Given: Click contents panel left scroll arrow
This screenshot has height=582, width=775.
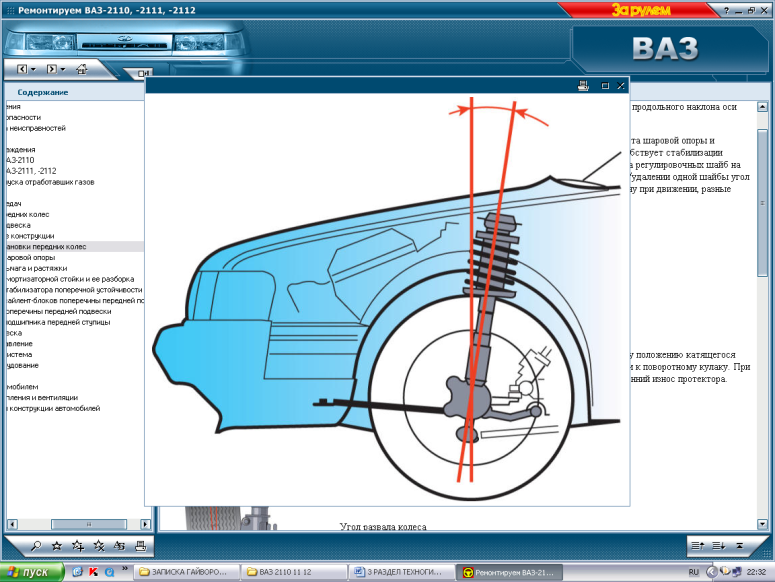Looking at the screenshot, I should 13,524.
